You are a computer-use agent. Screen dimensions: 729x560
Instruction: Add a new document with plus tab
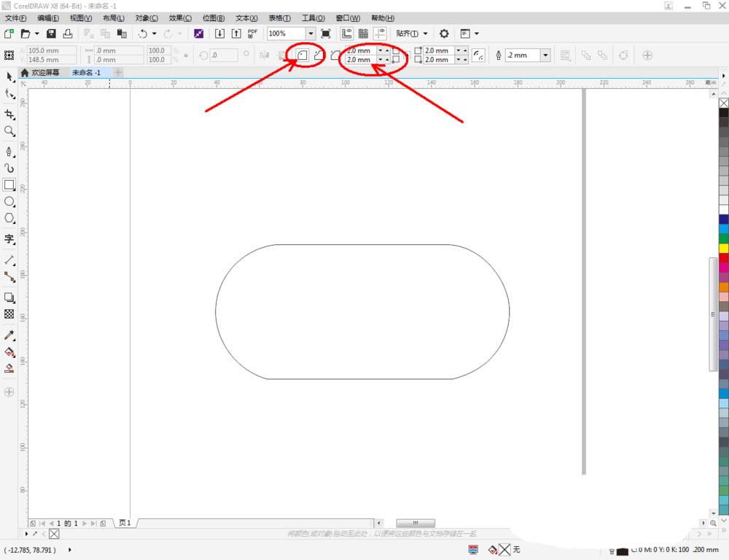coord(118,73)
